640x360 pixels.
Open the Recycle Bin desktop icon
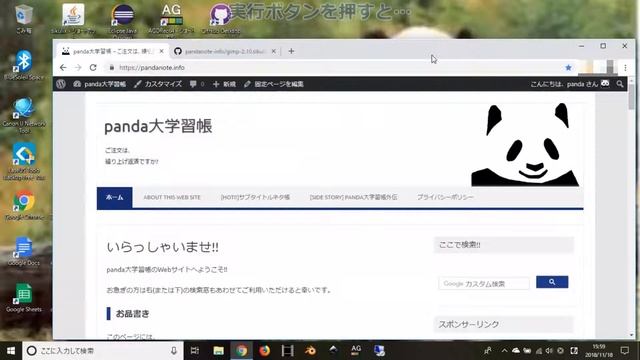click(24, 18)
